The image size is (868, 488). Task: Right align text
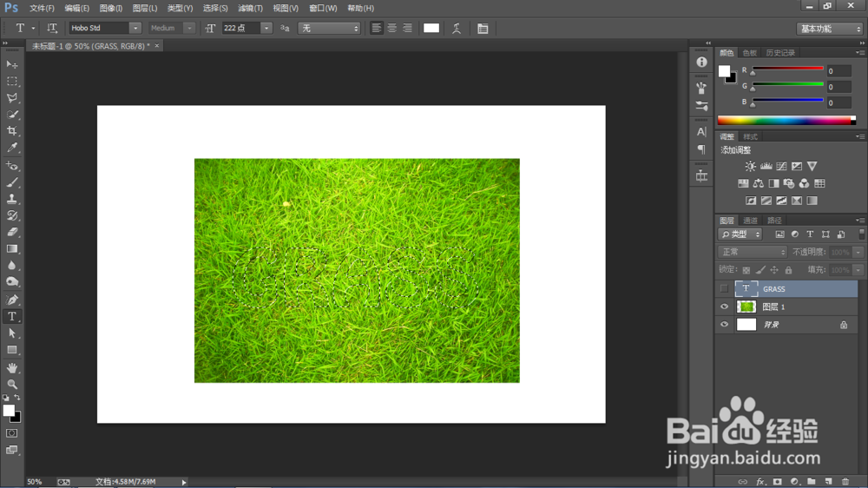(x=407, y=28)
